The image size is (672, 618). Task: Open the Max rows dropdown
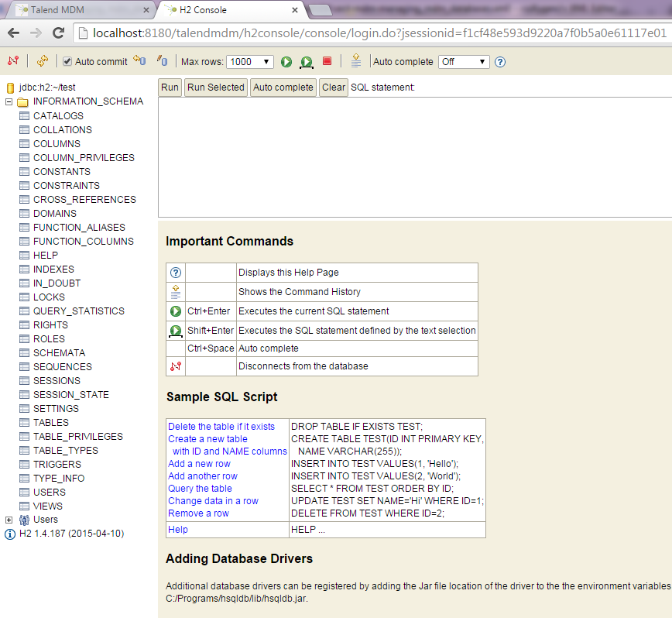coord(249,62)
